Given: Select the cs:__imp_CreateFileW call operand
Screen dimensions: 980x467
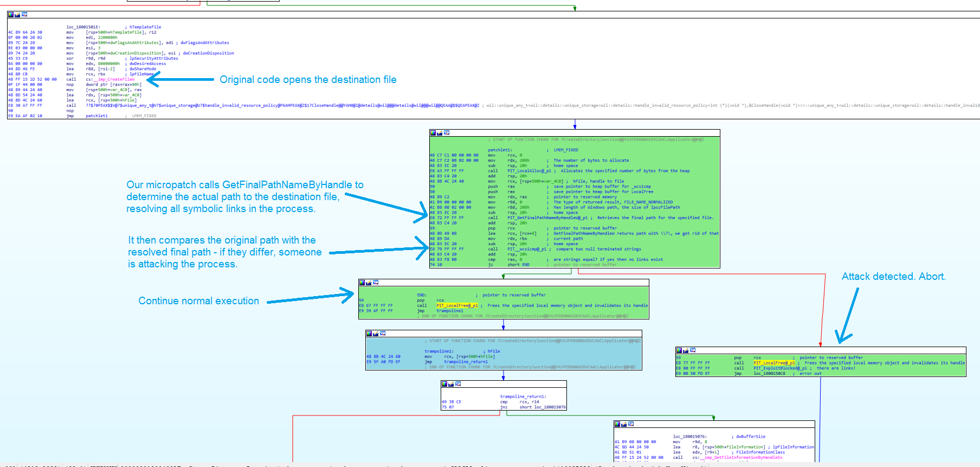Looking at the screenshot, I should click(x=110, y=79).
